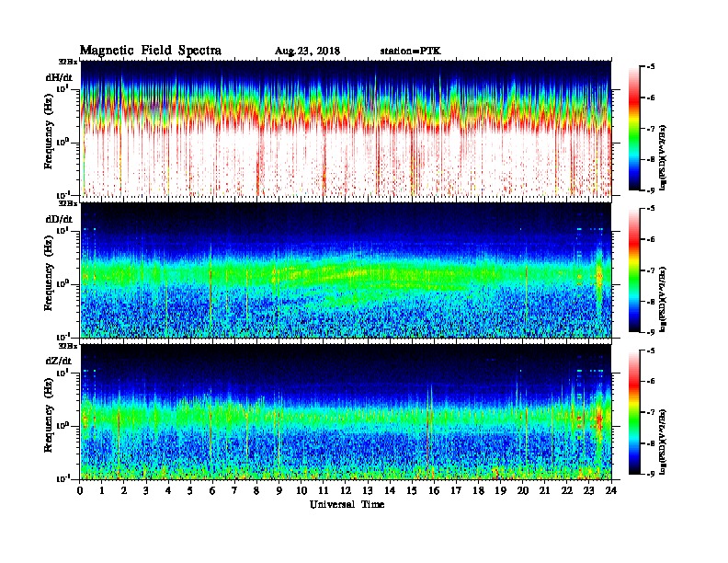Click the dH/dt panel label
Image resolution: width=728 pixels, height=563 pixels.
tap(59, 77)
